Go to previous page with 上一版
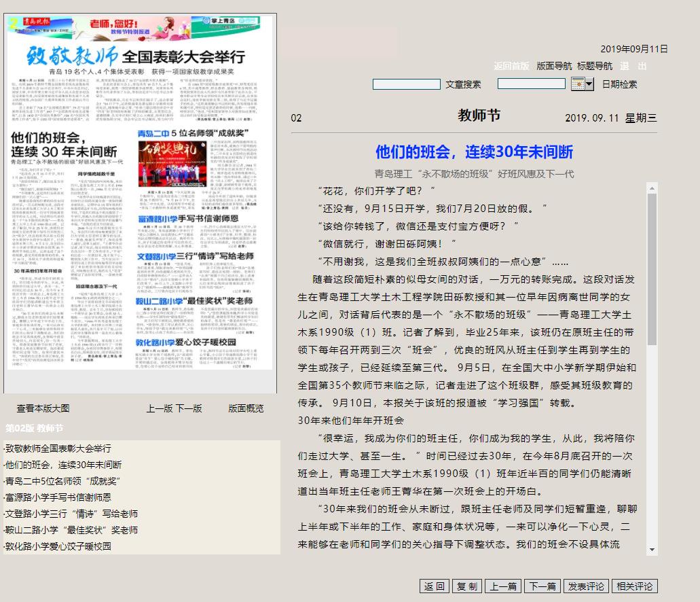Image resolution: width=700 pixels, height=602 pixels. [x=160, y=408]
